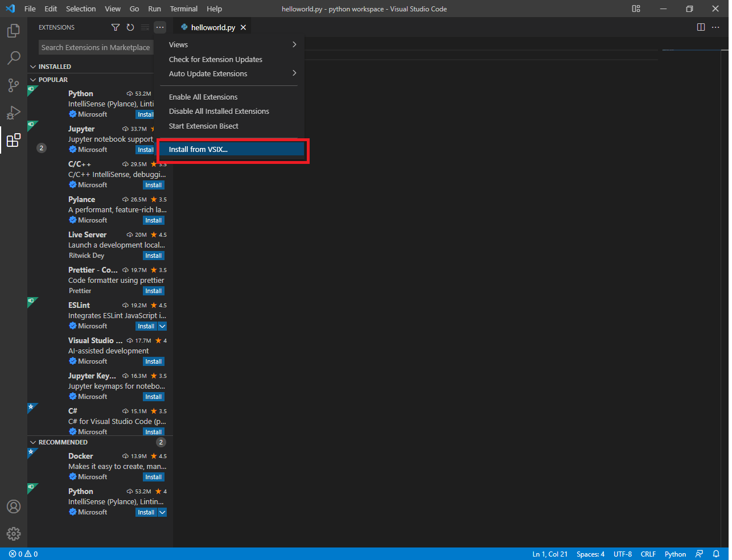Image resolution: width=732 pixels, height=560 pixels.
Task: Click the UTF-8 encoding status
Action: click(x=623, y=554)
